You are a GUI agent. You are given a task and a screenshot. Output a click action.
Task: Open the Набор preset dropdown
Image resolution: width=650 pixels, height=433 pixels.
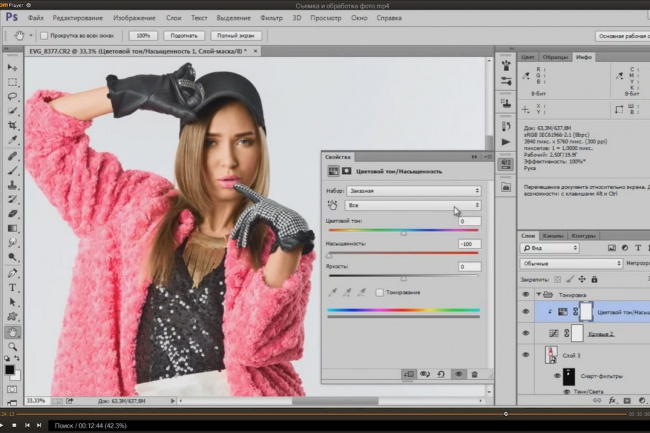click(414, 191)
